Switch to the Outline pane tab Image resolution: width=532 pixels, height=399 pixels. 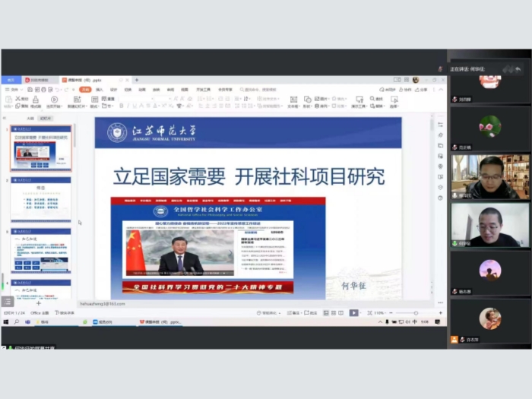30,119
